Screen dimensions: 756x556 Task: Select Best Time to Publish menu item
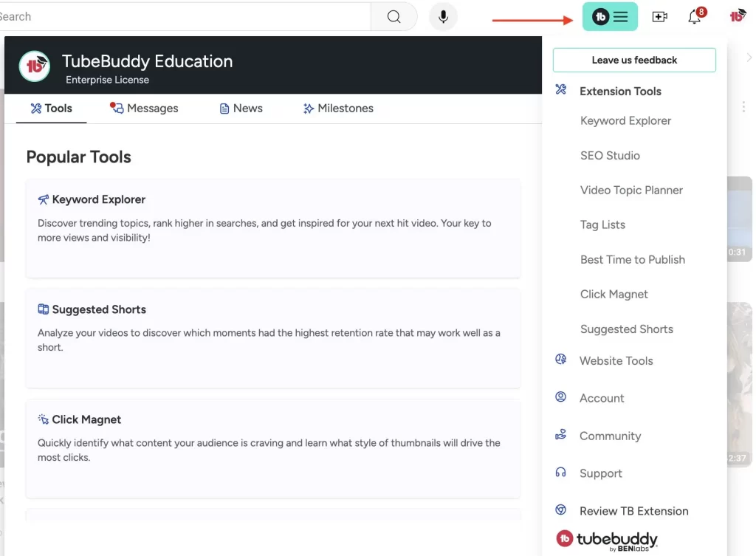(x=632, y=259)
